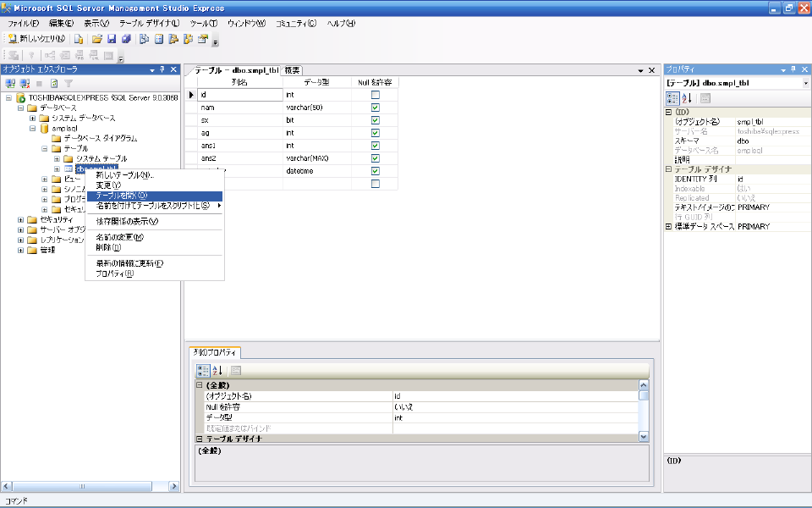
Task: Expand the セキュリティ folder in the tree
Action: pyautogui.click(x=21, y=219)
